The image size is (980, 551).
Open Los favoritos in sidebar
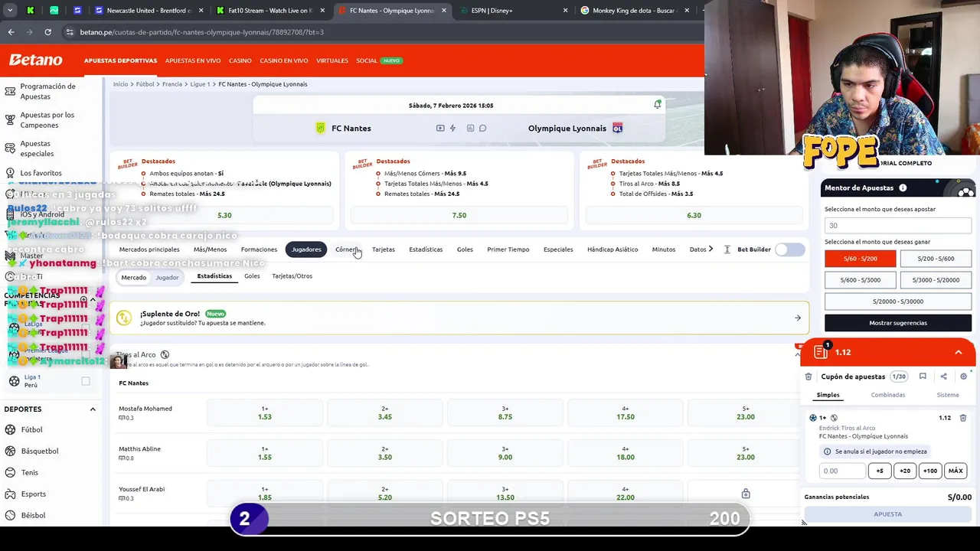click(41, 173)
